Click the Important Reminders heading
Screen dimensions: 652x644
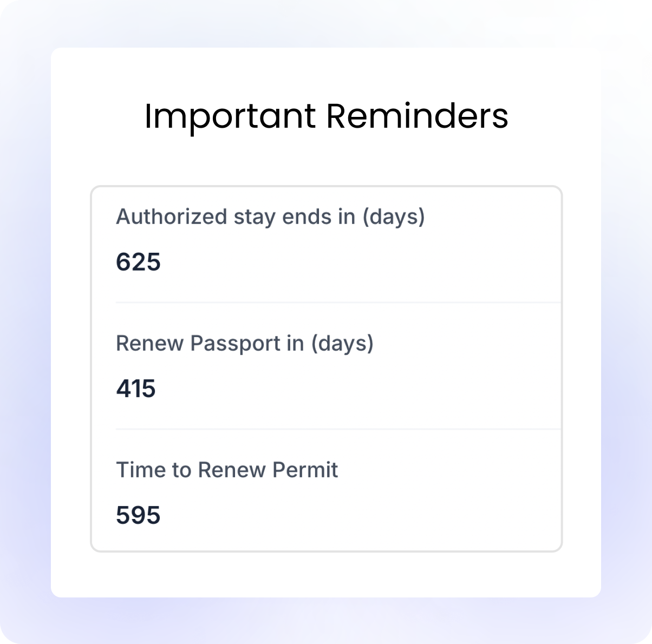point(326,116)
